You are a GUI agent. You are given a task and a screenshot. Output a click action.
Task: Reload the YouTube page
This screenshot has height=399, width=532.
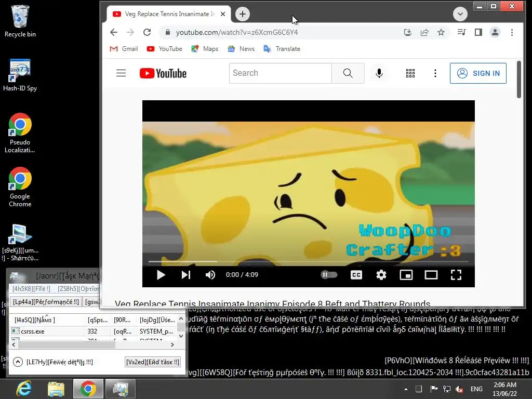pos(147,32)
